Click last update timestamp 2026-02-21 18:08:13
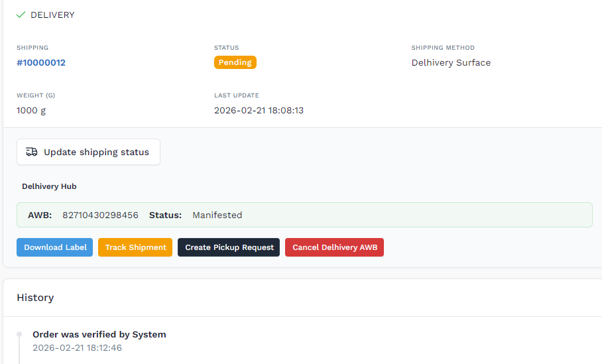 tap(259, 111)
